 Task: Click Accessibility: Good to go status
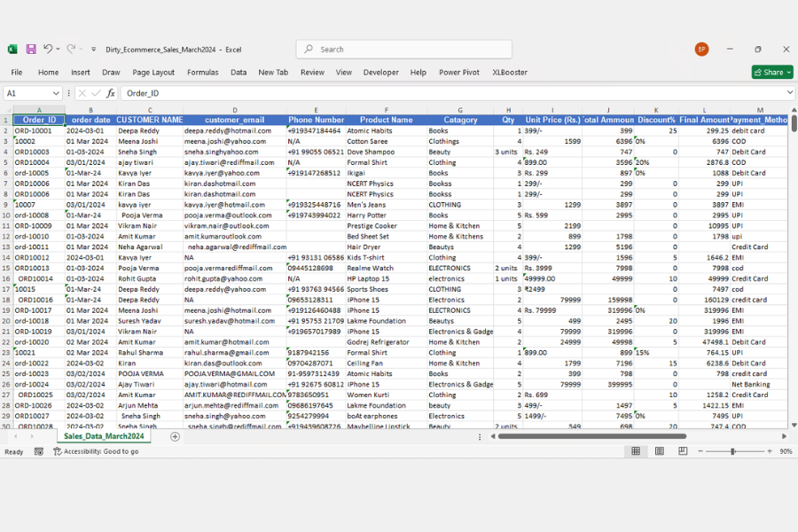click(96, 451)
